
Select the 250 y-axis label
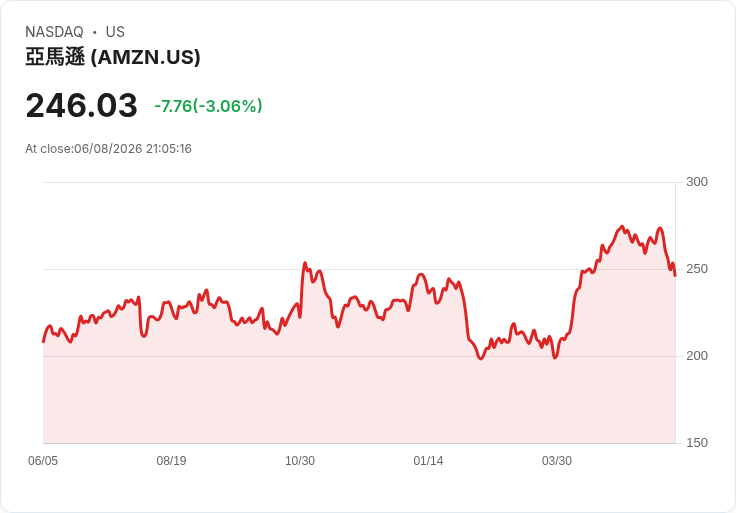click(x=697, y=269)
